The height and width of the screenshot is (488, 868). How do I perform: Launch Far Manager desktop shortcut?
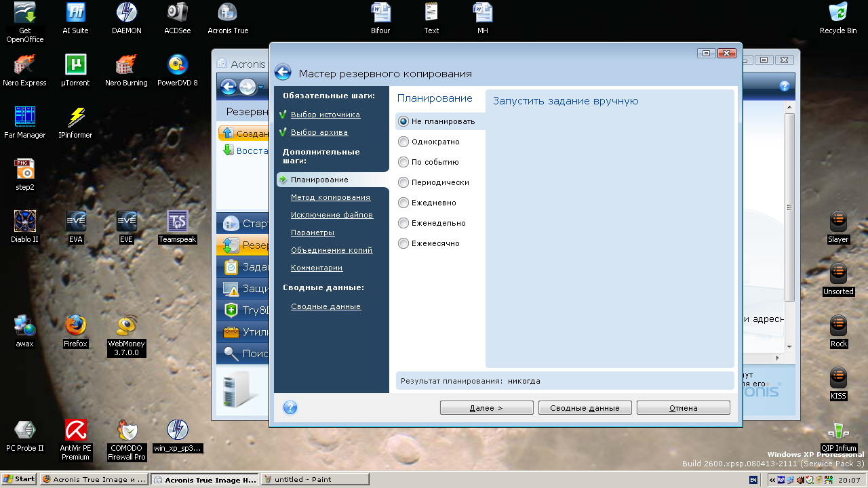tap(25, 117)
